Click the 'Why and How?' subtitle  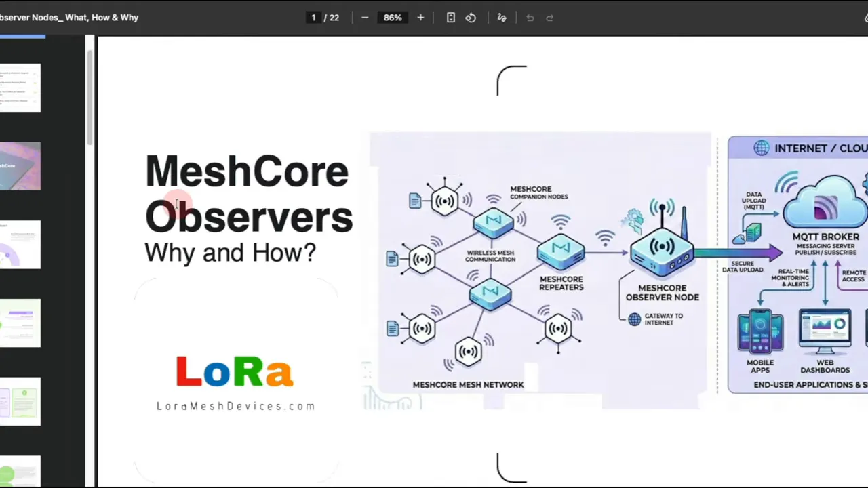click(x=231, y=253)
